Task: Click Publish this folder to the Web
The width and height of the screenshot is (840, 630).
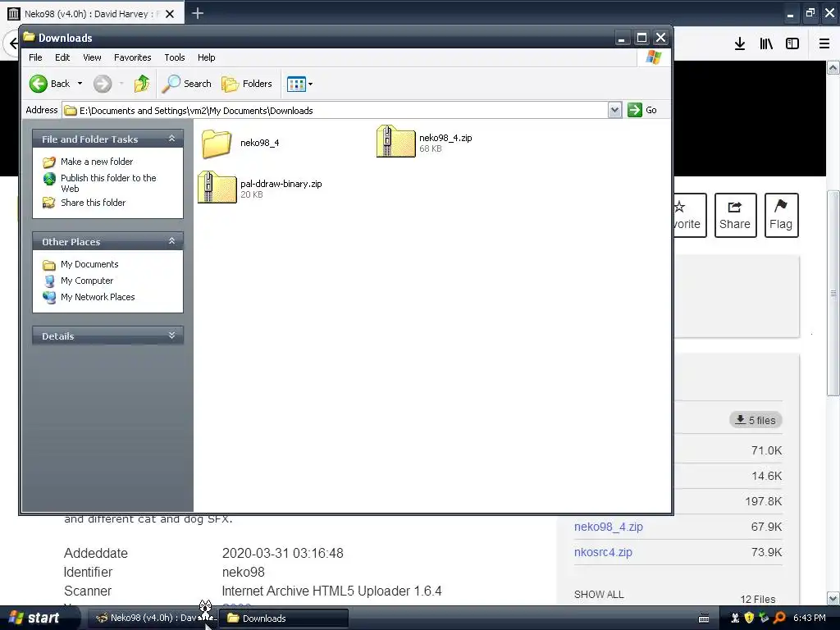Action: point(108,183)
